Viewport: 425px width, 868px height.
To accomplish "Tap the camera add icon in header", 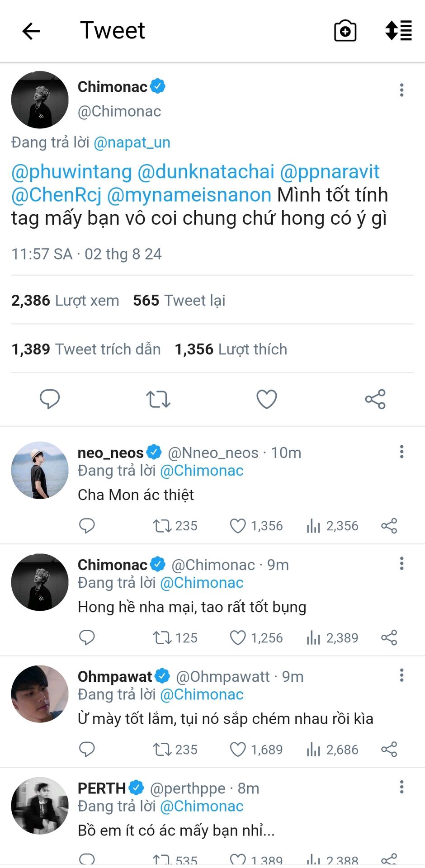I will (x=345, y=31).
